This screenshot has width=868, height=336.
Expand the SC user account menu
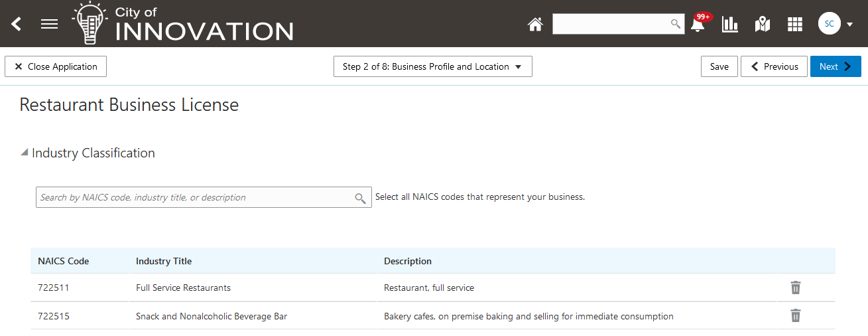tap(835, 25)
